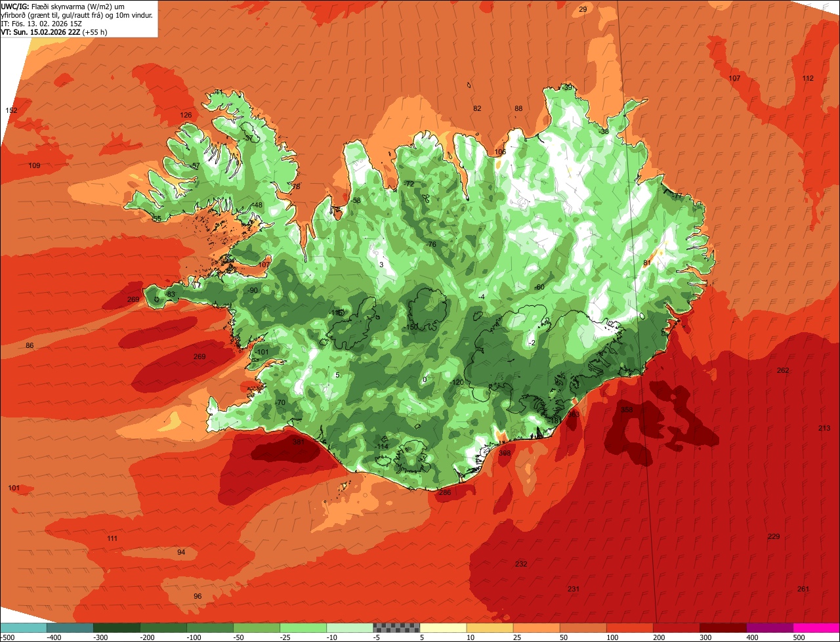840x642 pixels.
Task: Click the value -70 on the Reykjanes peninsula
Action: point(280,402)
